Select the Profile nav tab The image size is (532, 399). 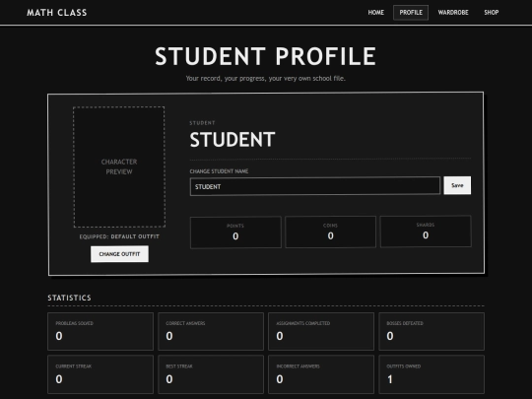tap(411, 13)
